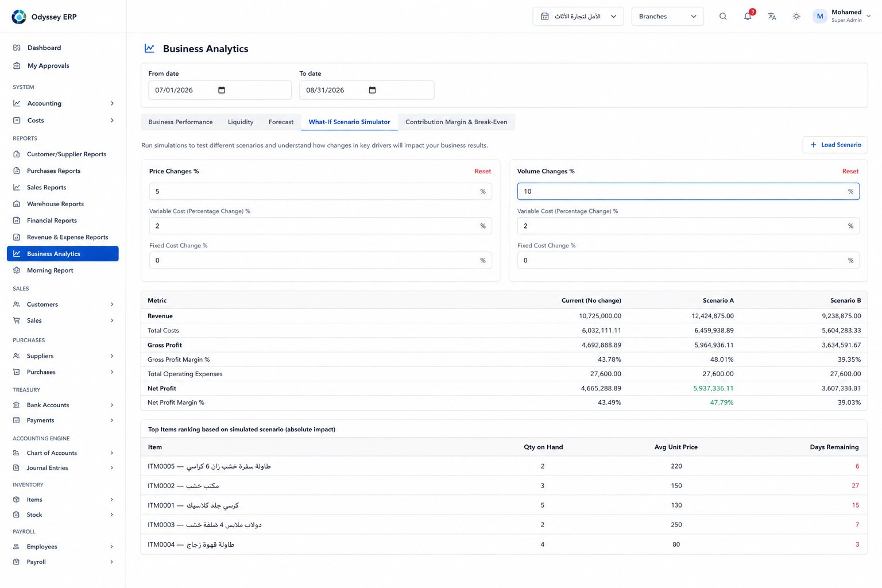Click the Purchases Reports icon
Screen dimensions: 882x588
tap(17, 171)
